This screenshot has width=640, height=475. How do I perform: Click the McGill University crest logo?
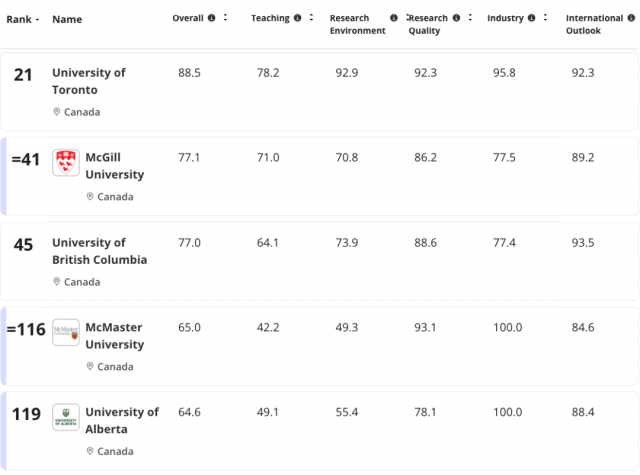[x=66, y=164]
